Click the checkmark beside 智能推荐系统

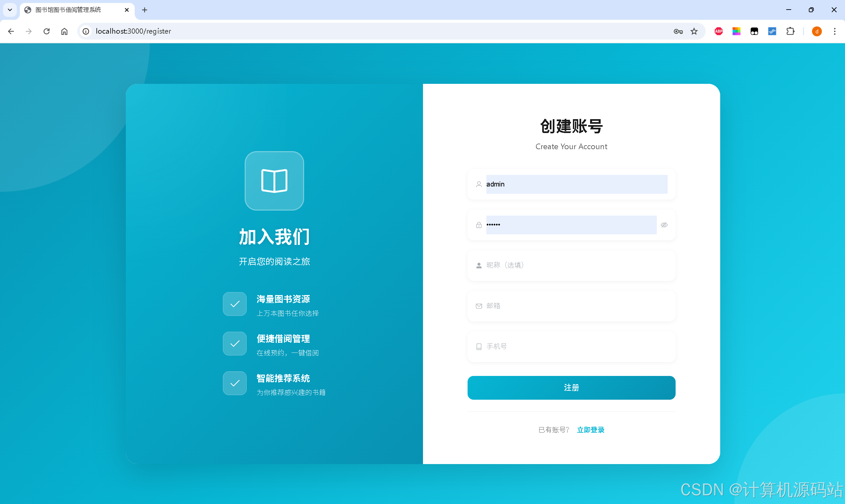click(x=234, y=383)
